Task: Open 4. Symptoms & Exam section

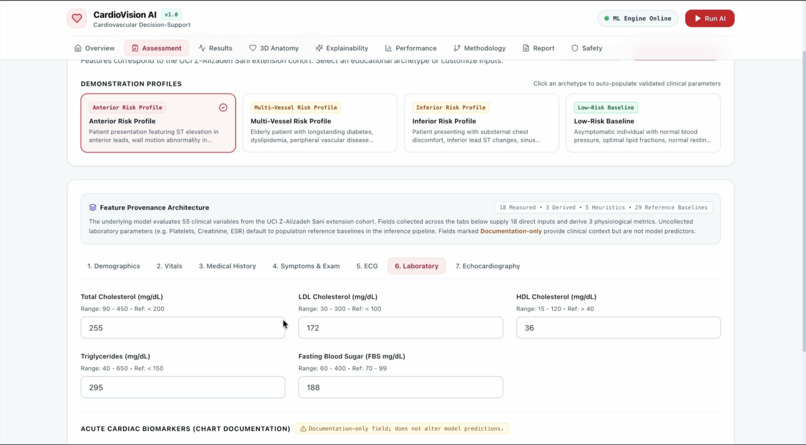Action: (x=306, y=266)
